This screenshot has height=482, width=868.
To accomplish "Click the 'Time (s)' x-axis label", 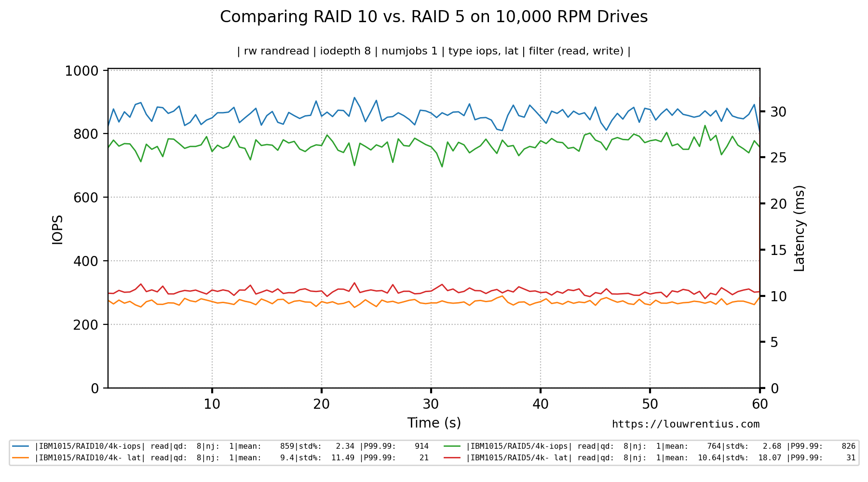I will point(434,423).
